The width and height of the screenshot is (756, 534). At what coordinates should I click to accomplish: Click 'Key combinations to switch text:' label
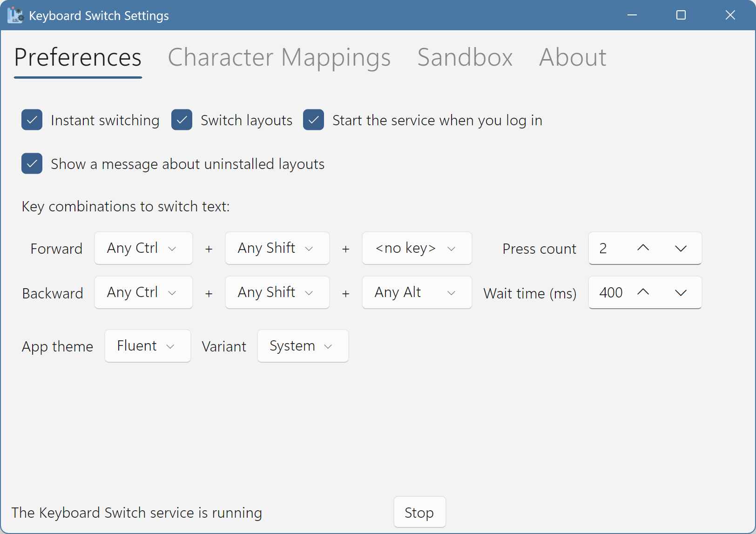tap(126, 206)
